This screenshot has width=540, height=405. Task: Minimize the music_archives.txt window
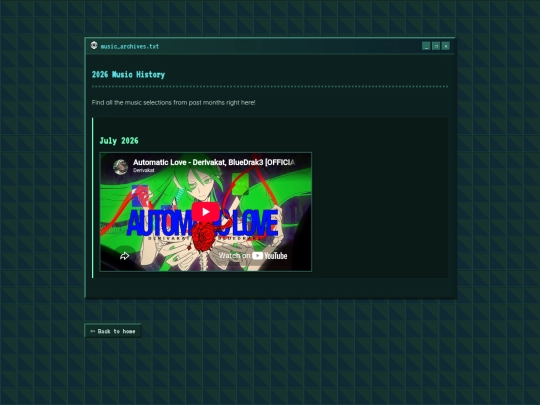426,46
